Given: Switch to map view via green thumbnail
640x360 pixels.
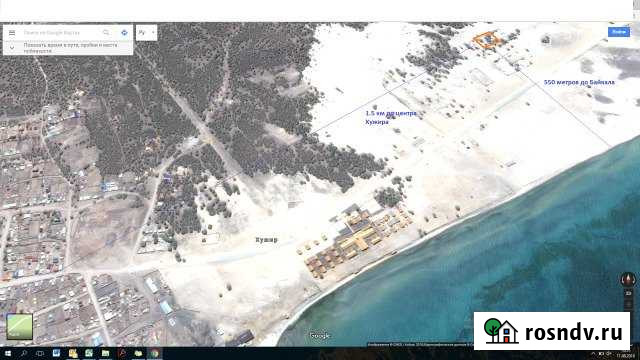Looking at the screenshot, I should coord(19,326).
